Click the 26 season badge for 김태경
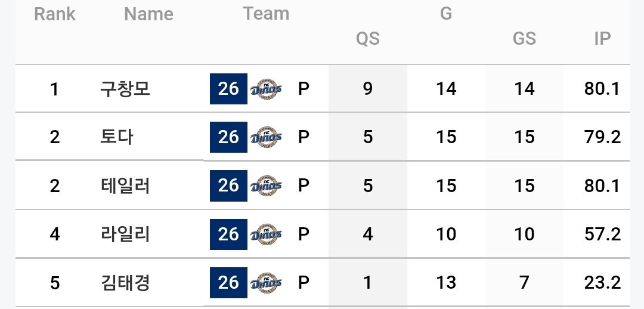 click(228, 283)
